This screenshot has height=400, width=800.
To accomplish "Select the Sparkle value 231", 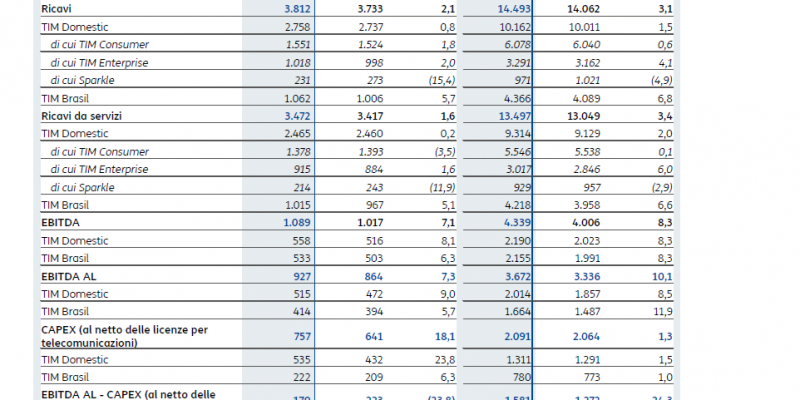I will click(x=302, y=81).
